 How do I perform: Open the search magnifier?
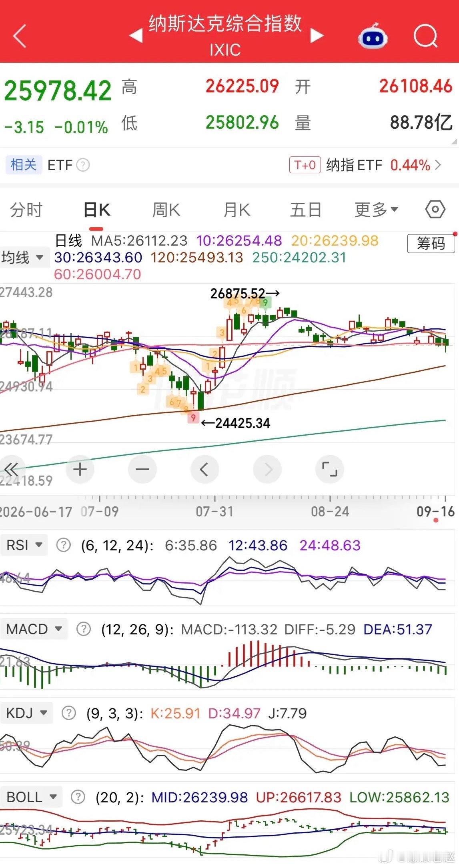(x=425, y=36)
